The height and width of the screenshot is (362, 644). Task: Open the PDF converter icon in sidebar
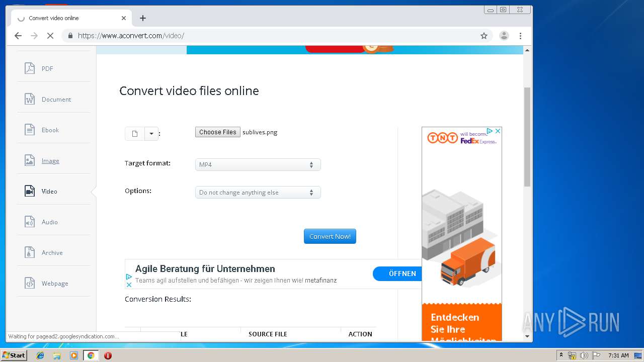click(30, 68)
